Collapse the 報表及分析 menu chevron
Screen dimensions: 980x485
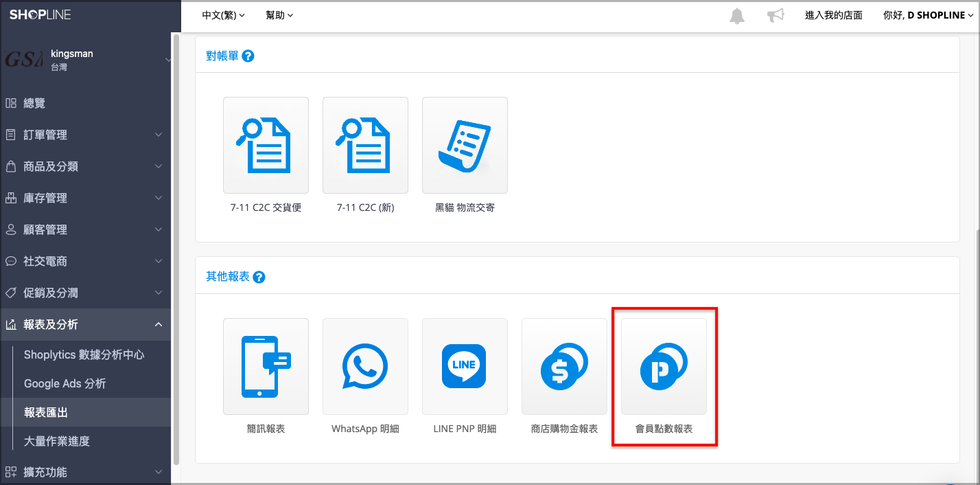click(159, 324)
